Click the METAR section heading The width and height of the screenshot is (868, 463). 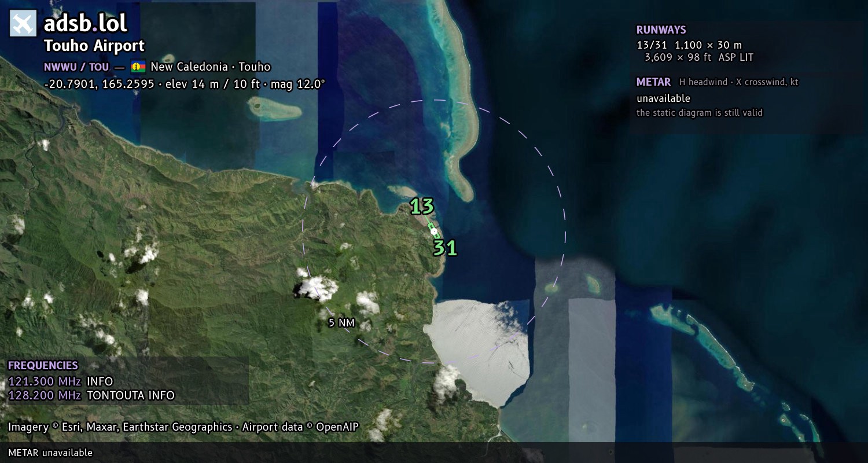[654, 82]
